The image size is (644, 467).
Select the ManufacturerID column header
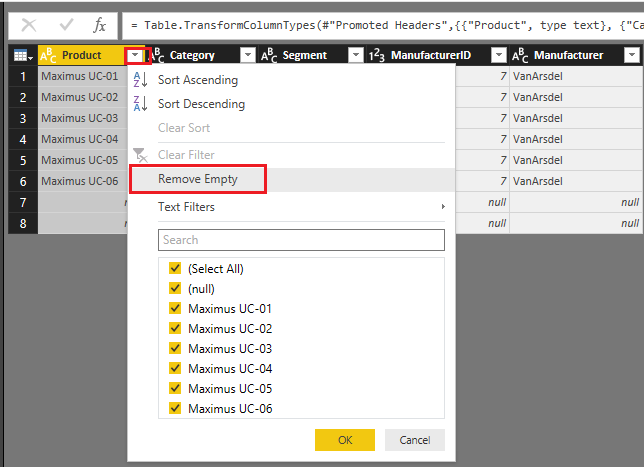point(431,55)
